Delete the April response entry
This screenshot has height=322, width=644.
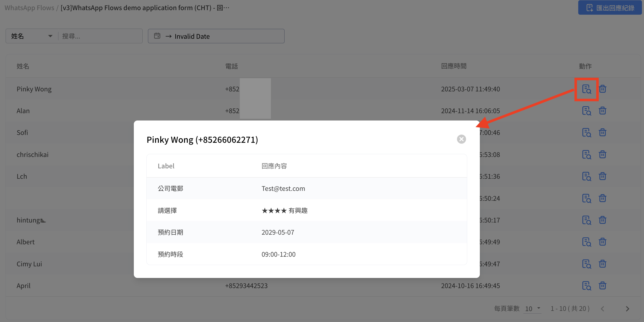point(603,286)
